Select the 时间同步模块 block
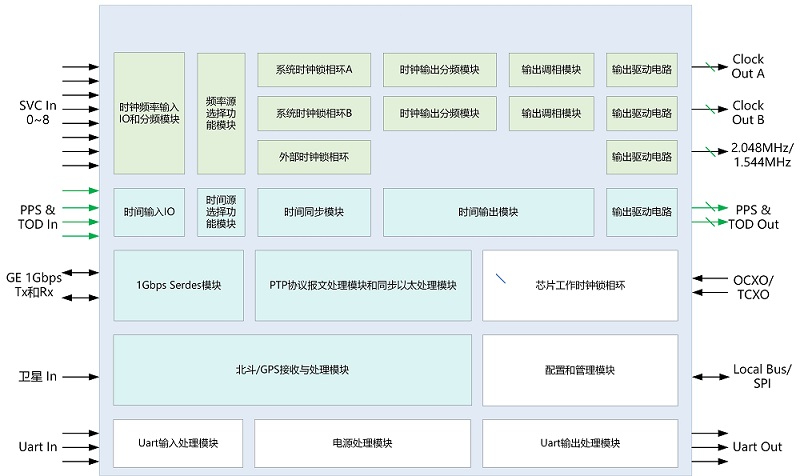Image resolution: width=800 pixels, height=476 pixels. click(x=314, y=212)
